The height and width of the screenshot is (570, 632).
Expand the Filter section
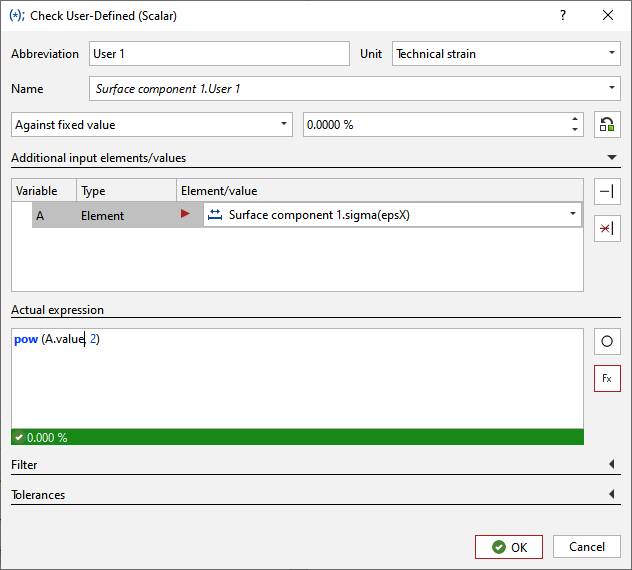[x=611, y=465]
